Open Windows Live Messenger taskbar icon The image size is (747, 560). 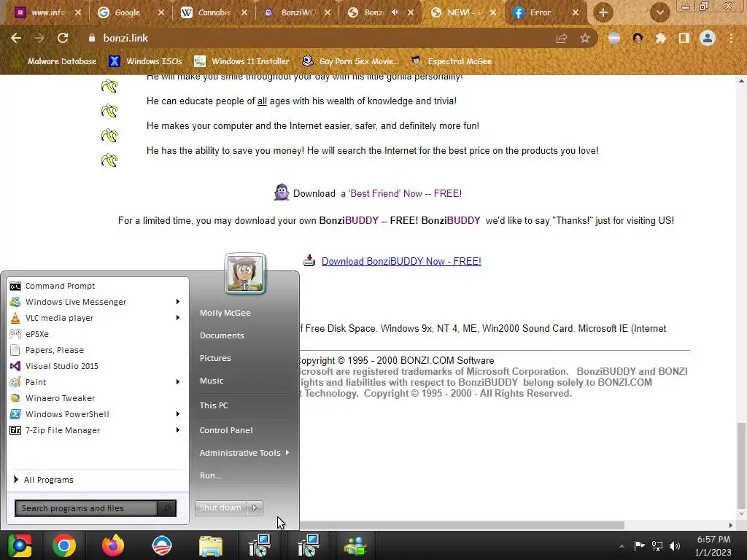click(x=355, y=546)
